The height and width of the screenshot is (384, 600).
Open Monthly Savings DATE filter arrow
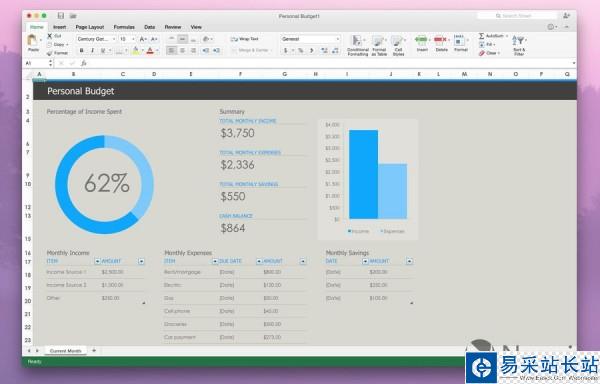tap(365, 261)
